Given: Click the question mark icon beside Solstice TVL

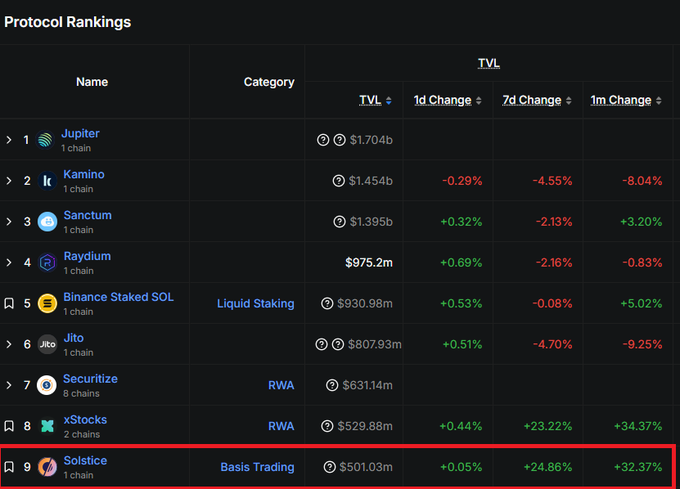Looking at the screenshot, I should coord(329,467).
